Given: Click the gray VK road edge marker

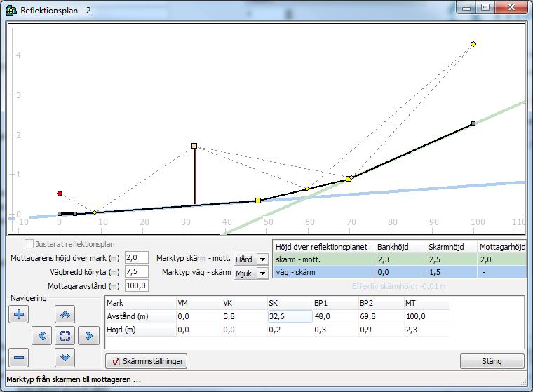Looking at the screenshot, I should [75, 214].
